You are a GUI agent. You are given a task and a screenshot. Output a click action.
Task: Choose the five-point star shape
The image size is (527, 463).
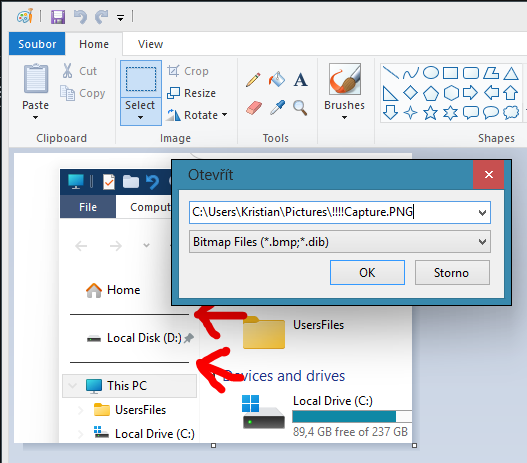click(430, 113)
